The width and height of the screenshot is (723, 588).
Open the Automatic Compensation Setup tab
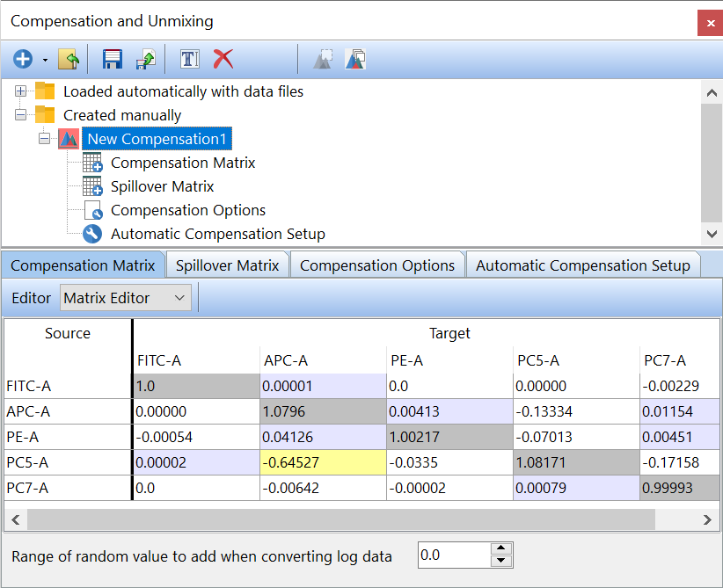click(582, 265)
